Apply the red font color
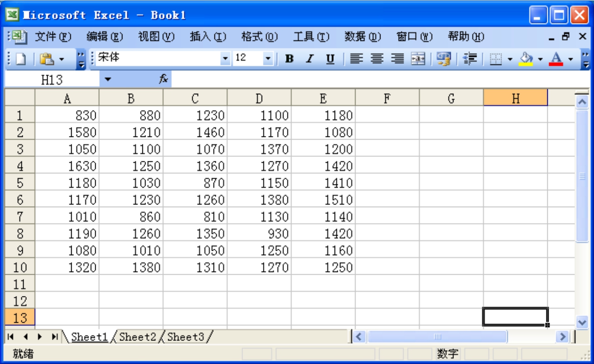This screenshot has height=364, width=594. [x=556, y=59]
